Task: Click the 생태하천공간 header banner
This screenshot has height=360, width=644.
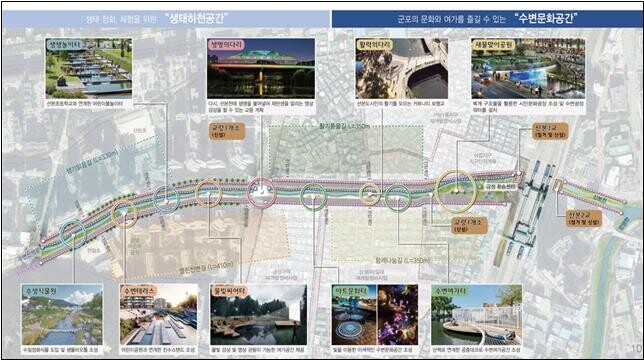Action: 166,19
